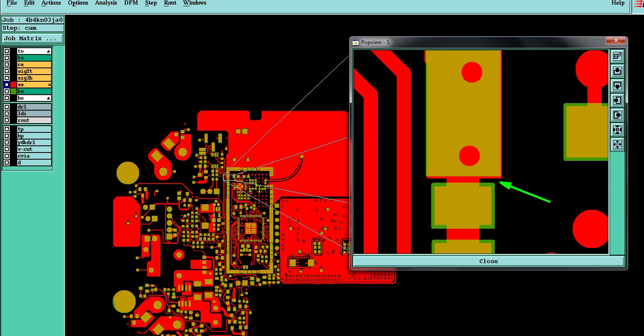Click the Job : 4b4kn03ja0 label

point(33,20)
